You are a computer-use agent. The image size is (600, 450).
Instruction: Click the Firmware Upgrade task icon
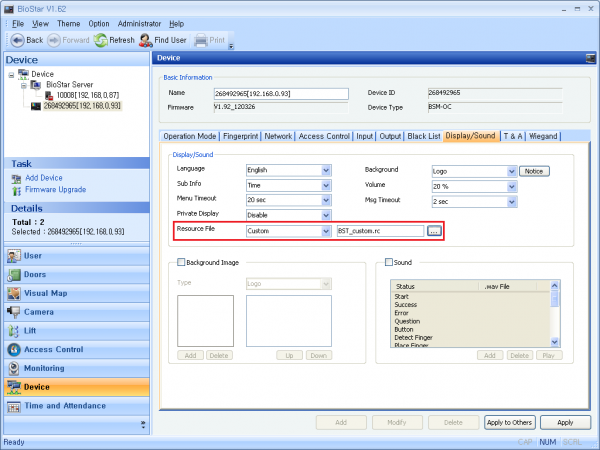point(16,188)
